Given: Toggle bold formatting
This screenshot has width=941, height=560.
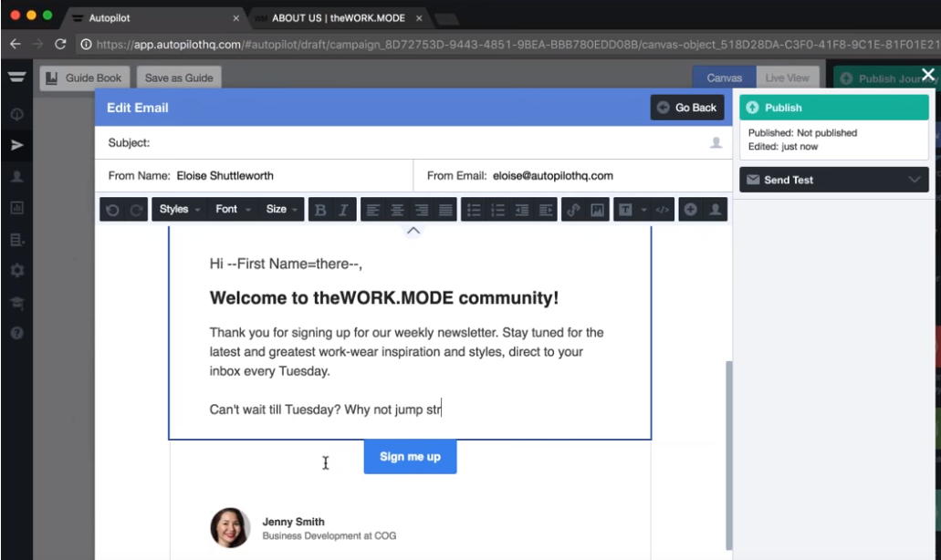Looking at the screenshot, I should click(320, 210).
